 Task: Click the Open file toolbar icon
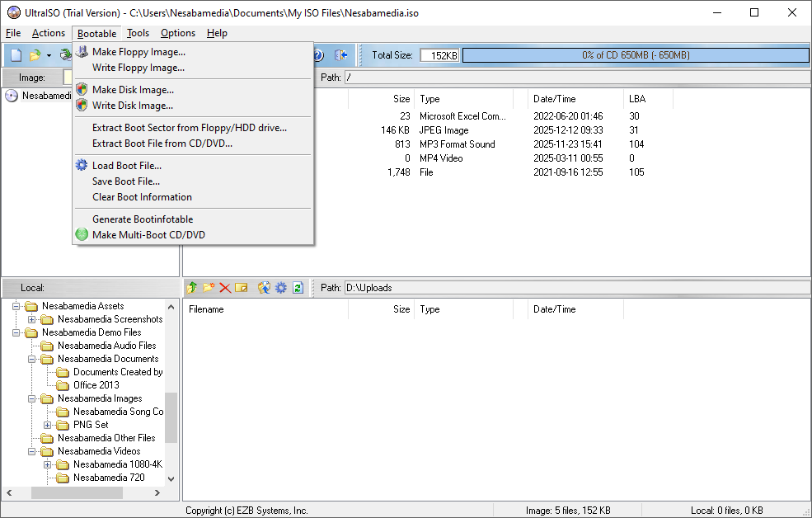tap(35, 55)
